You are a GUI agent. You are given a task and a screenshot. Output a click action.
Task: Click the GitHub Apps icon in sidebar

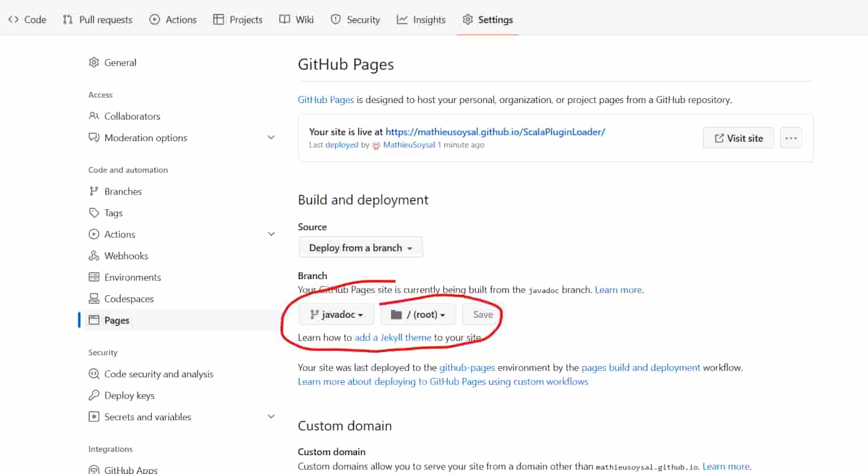tap(94, 470)
